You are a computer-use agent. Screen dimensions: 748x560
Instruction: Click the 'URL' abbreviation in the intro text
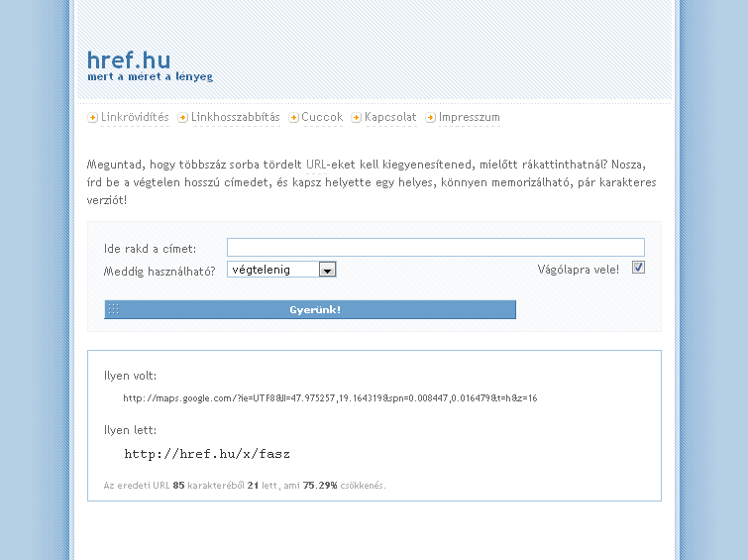(x=316, y=165)
